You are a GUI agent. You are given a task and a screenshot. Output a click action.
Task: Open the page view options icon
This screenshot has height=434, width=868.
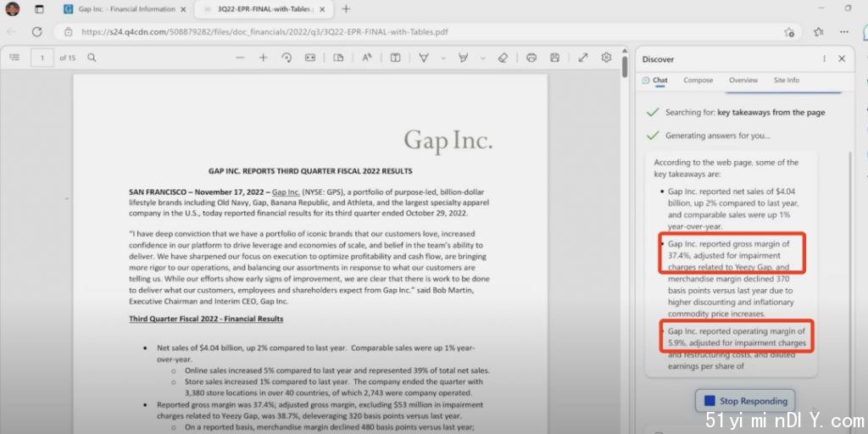[x=338, y=58]
